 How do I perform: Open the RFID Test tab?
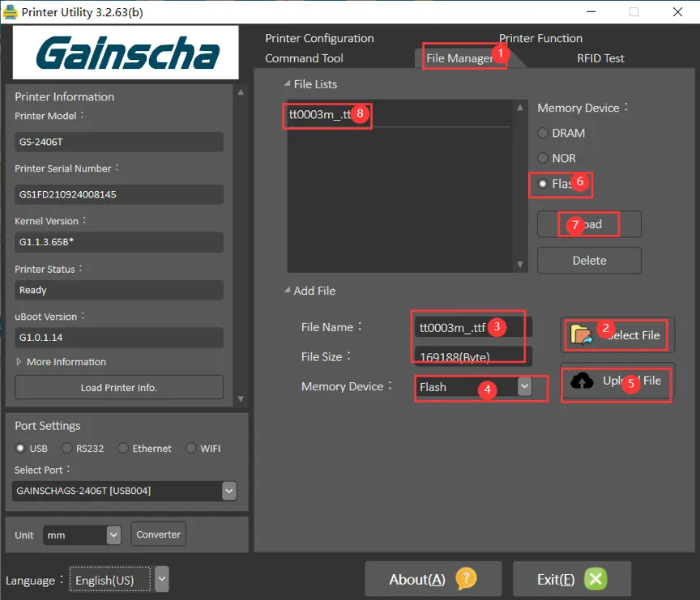coord(600,58)
